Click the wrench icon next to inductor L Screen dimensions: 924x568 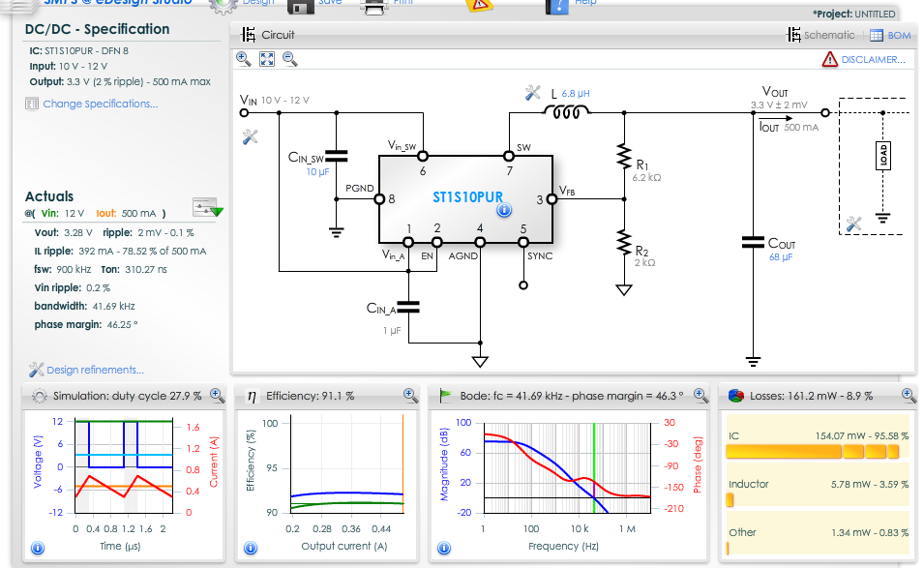[x=532, y=94]
